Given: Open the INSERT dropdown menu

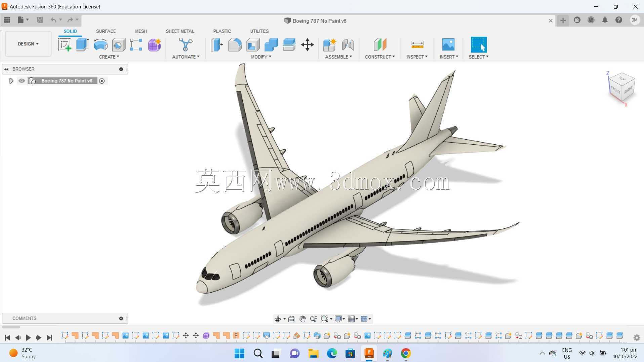Looking at the screenshot, I should click(449, 57).
